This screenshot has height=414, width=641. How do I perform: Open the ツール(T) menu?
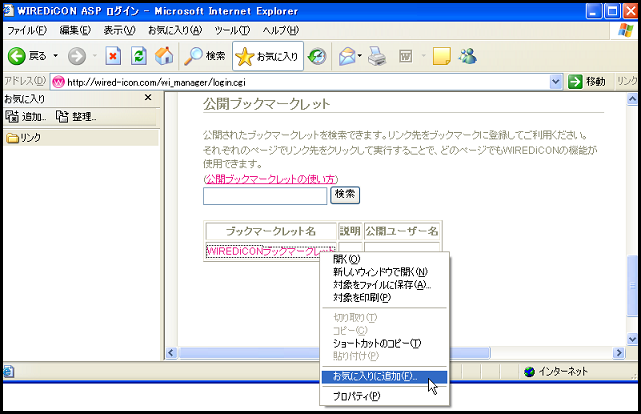coord(232,30)
